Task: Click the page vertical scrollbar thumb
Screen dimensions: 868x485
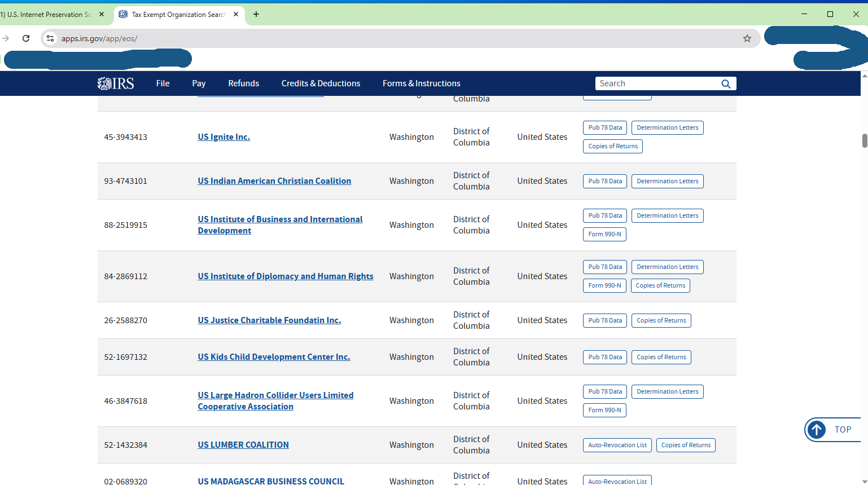Action: tap(864, 140)
